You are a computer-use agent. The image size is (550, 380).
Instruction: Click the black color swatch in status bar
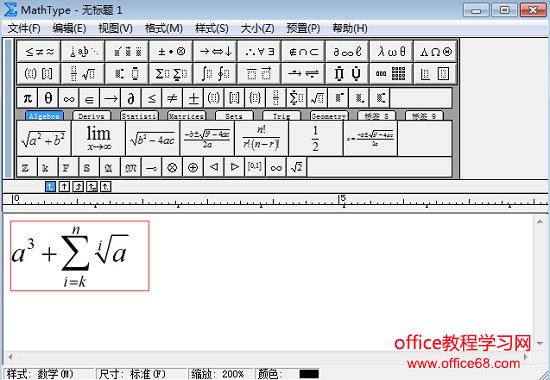(309, 374)
